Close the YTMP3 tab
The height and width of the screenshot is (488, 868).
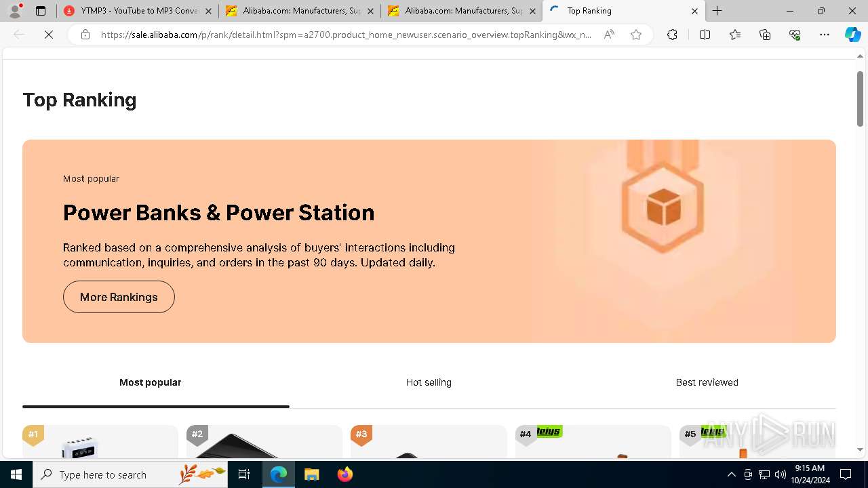(208, 11)
